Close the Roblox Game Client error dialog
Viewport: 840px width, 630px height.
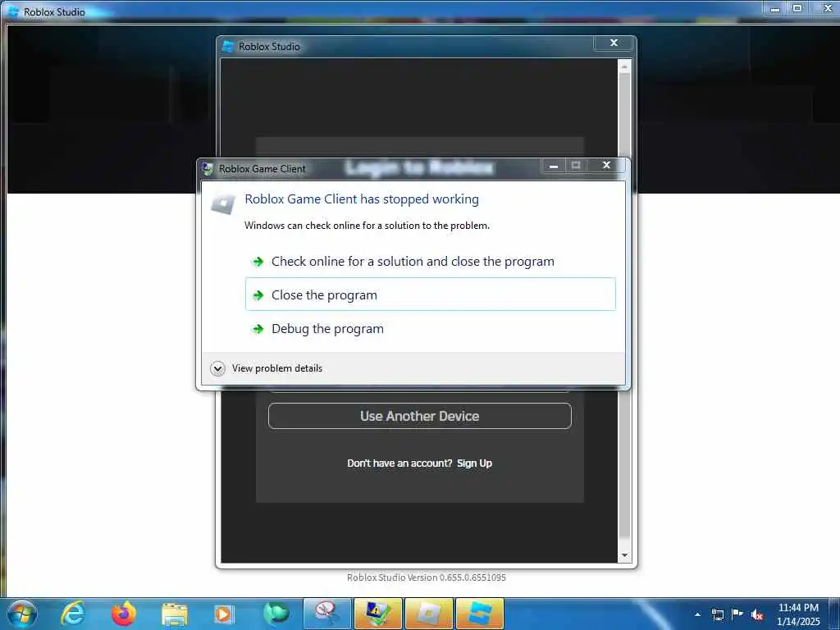606,165
